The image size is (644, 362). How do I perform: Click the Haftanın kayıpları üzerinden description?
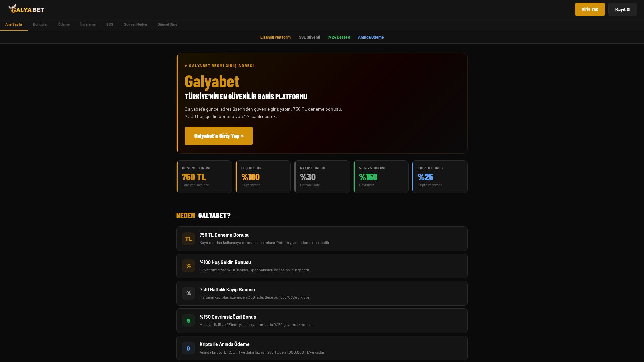pos(255,297)
